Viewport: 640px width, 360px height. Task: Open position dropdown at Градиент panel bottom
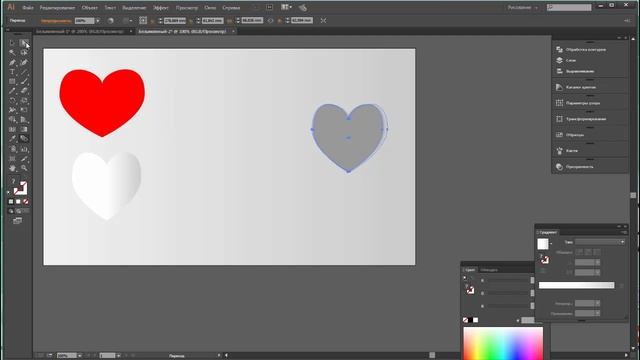[x=598, y=313]
